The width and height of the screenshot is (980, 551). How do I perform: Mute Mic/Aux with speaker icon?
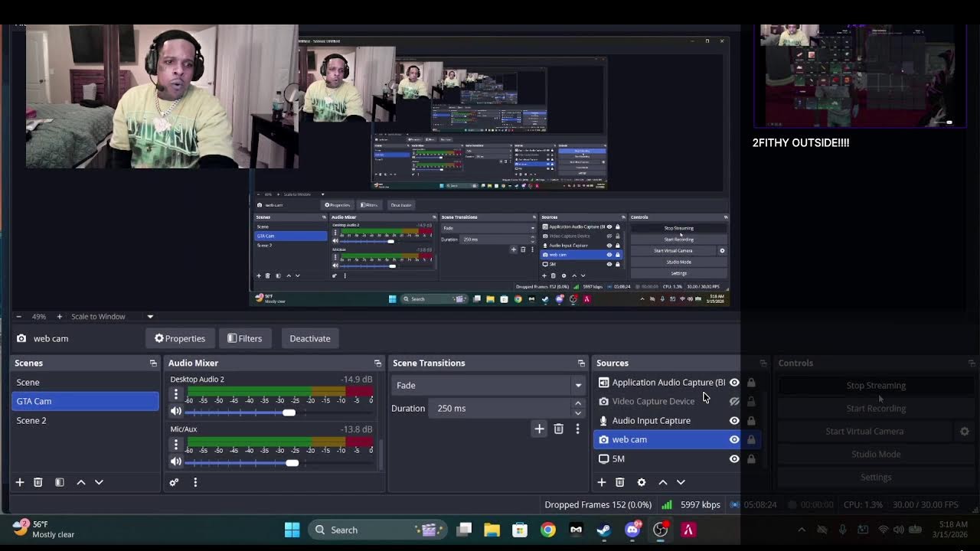pyautogui.click(x=176, y=461)
